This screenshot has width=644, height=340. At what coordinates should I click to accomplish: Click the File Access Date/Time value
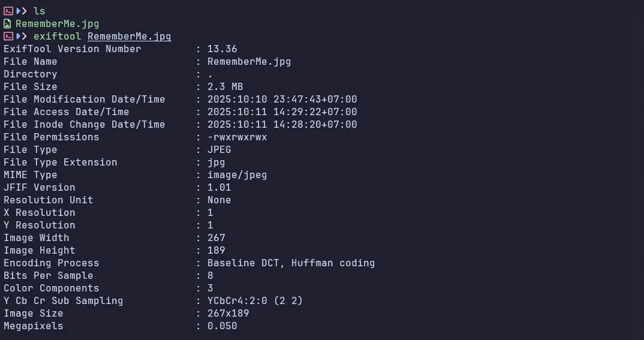pos(282,112)
